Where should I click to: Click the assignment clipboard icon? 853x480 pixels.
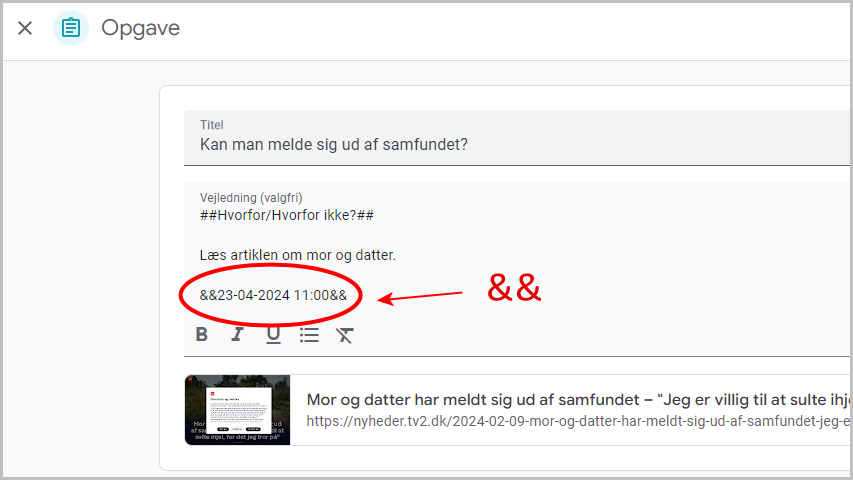(71, 28)
